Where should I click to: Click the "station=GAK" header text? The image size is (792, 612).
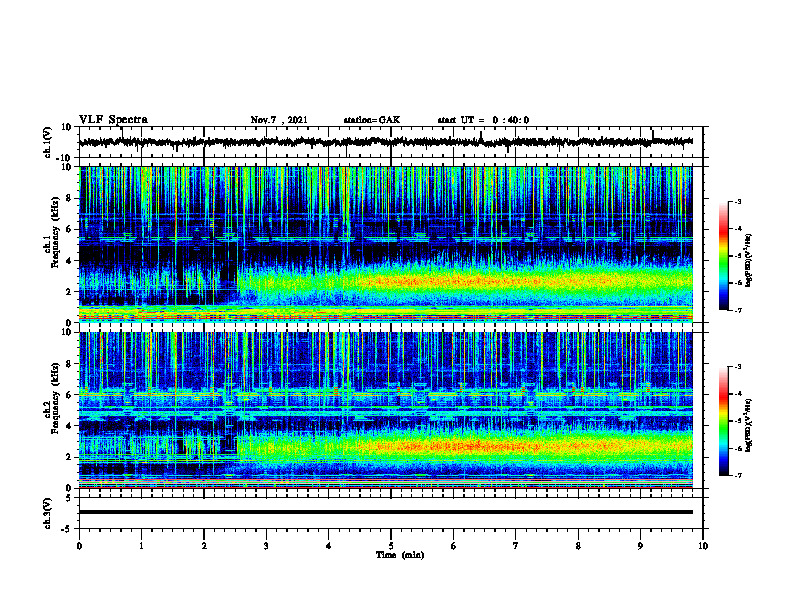[x=372, y=120]
